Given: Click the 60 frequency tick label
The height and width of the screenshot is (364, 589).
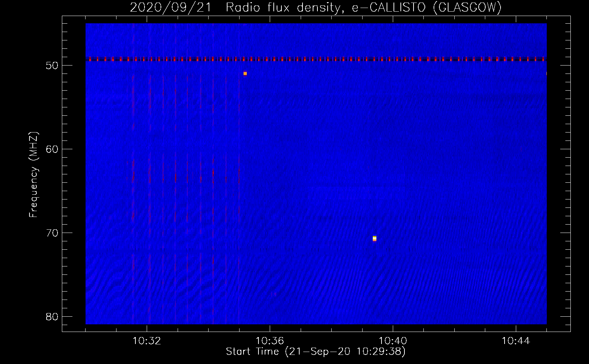Looking at the screenshot, I should click(52, 149).
